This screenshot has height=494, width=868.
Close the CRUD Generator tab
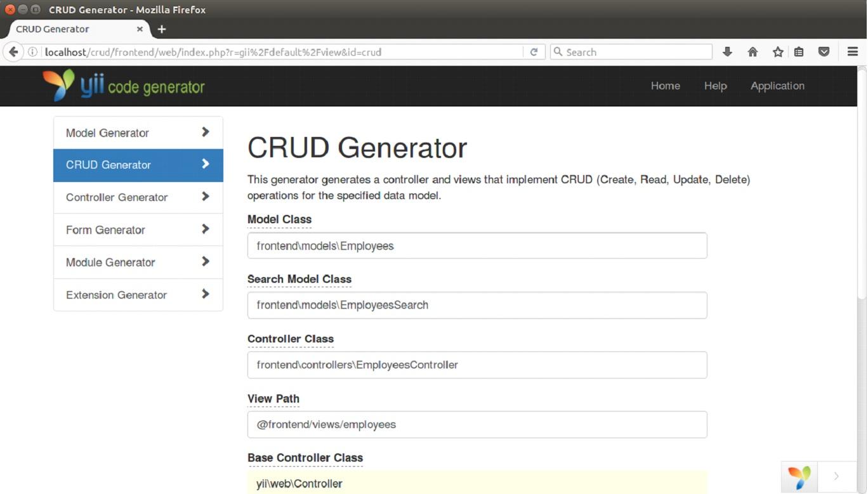point(140,29)
